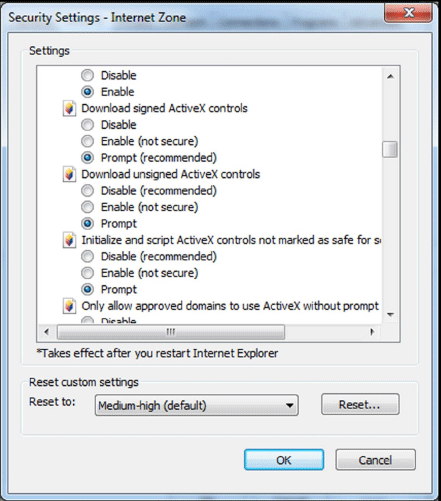Viewport: 441px width, 501px height.
Task: Click the horizontal scrollbar thumb
Action: [x=171, y=332]
